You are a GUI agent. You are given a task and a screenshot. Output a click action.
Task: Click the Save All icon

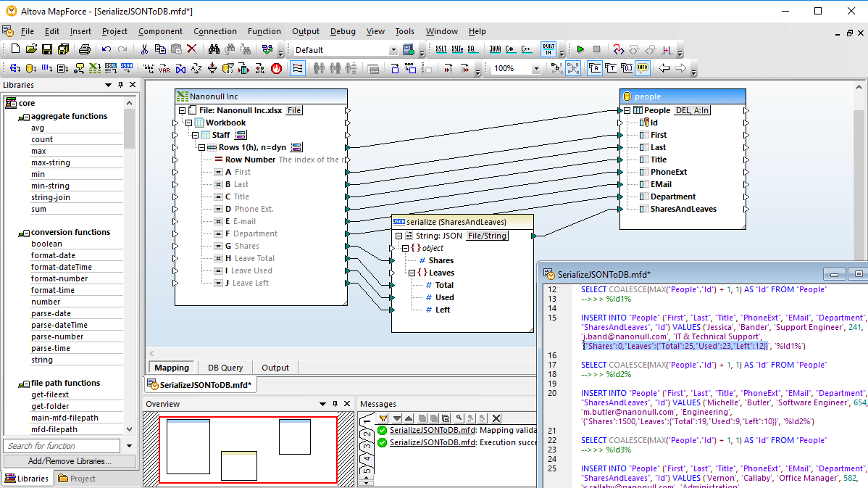pyautogui.click(x=63, y=49)
